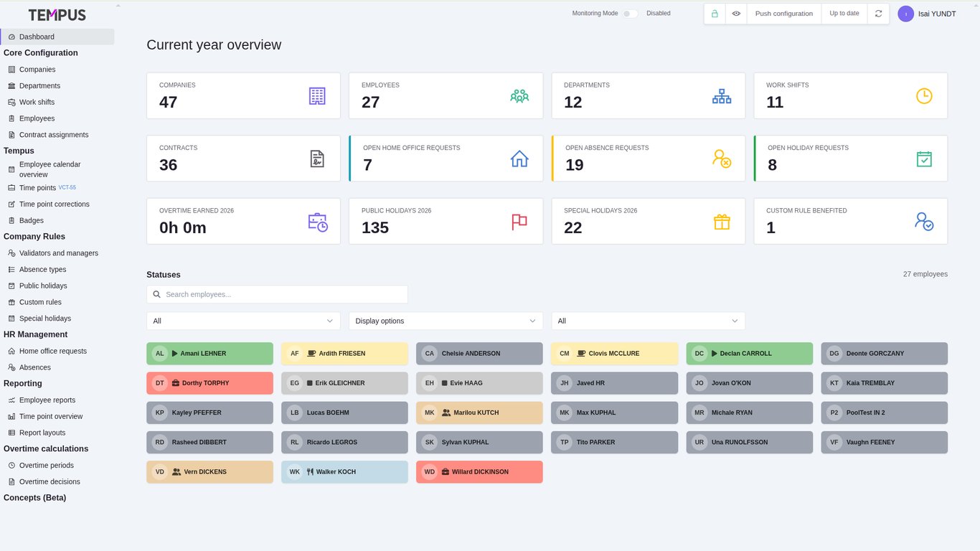Screen dimensions: 980x551
Task: Click the house icon on Home Office Requests card
Action: (x=519, y=159)
